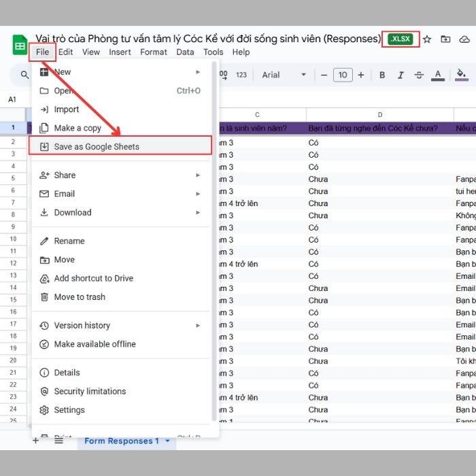Viewport: 476px width, 476px height.
Task: Choose Open from the File menu
Action: click(120, 90)
